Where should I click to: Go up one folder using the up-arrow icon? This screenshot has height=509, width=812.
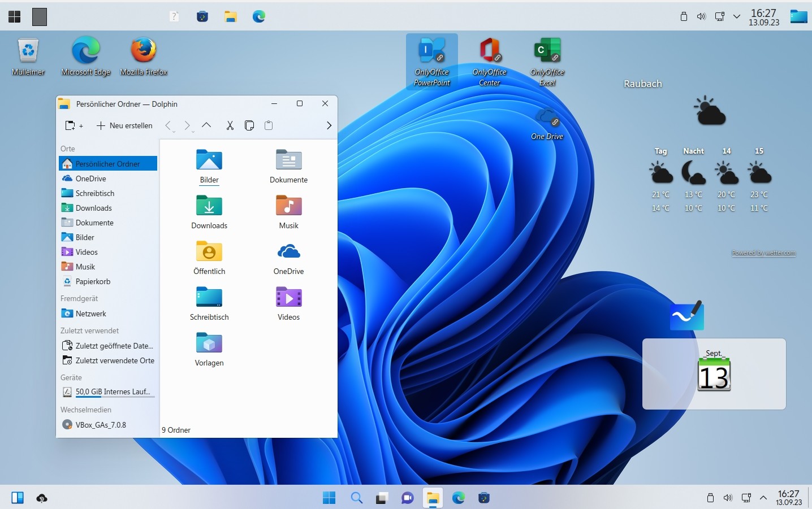(206, 125)
